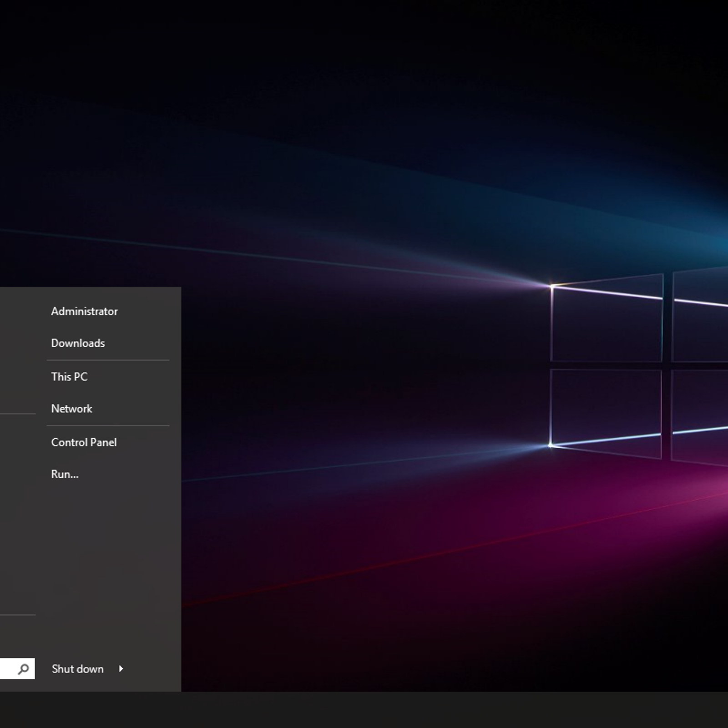Launch the Run... dialog
Image resolution: width=728 pixels, height=728 pixels.
[x=65, y=474]
